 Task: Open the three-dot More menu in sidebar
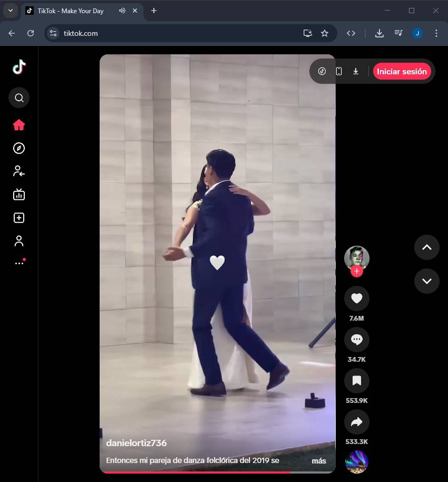(x=19, y=263)
